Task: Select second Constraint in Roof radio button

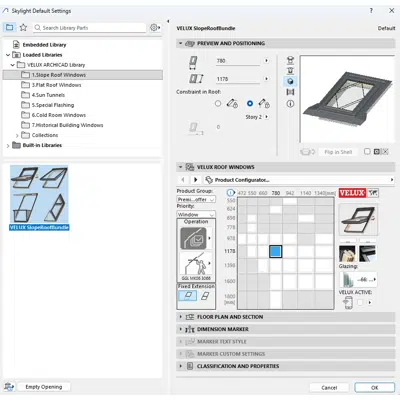Action: 250,104
